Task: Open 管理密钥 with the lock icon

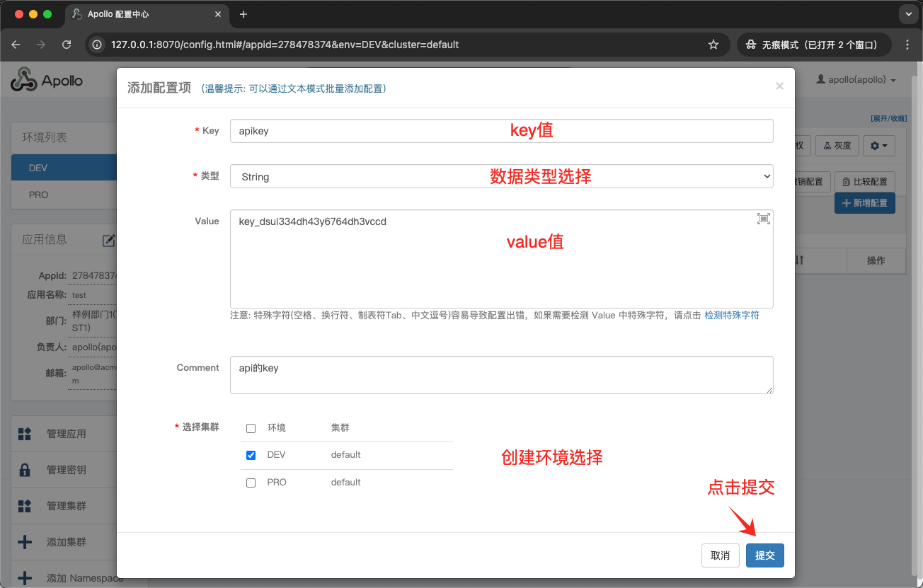Action: tap(25, 470)
